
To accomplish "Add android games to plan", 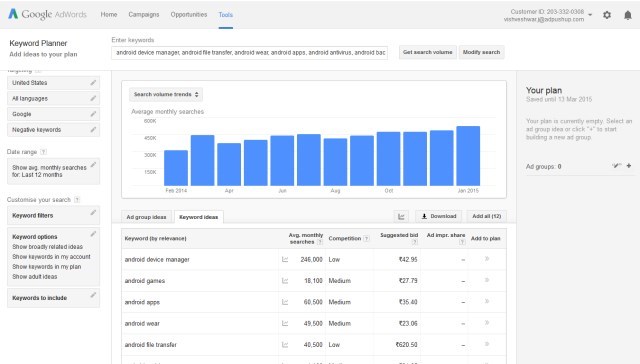I will click(487, 280).
